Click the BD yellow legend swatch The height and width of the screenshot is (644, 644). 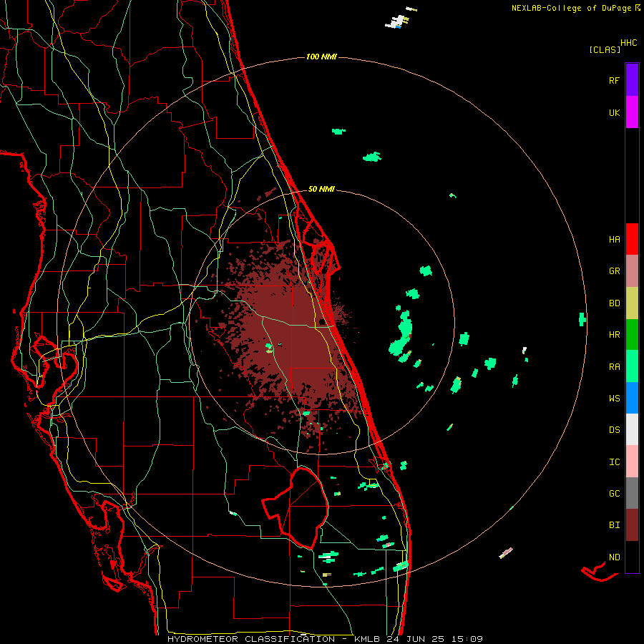click(x=632, y=303)
